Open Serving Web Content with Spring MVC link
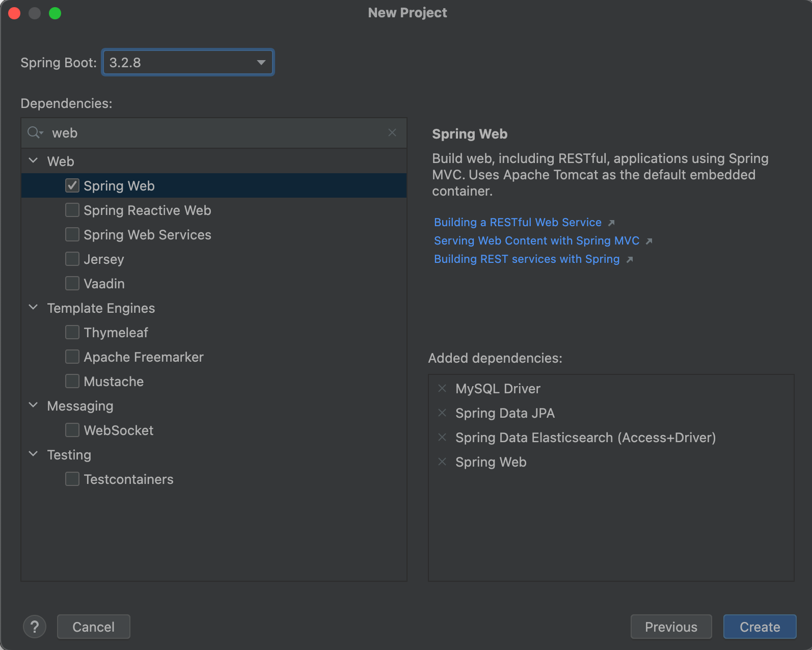 [536, 241]
